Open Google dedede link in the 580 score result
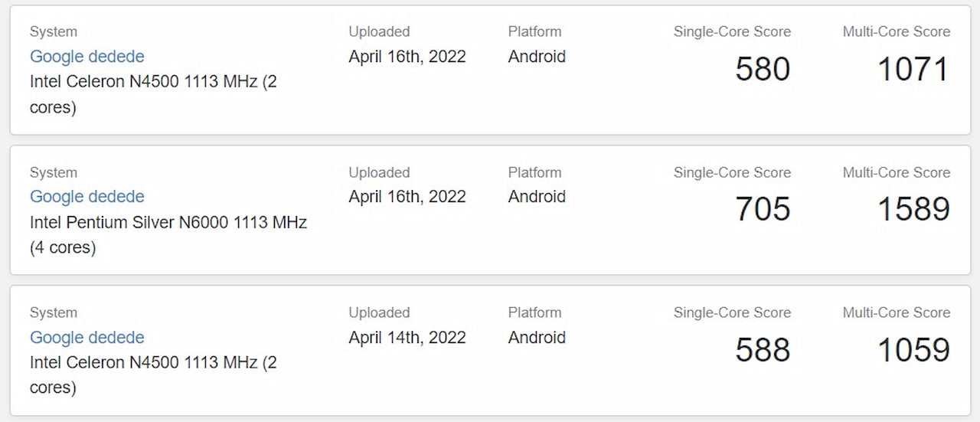The height and width of the screenshot is (422, 980). pos(87,57)
